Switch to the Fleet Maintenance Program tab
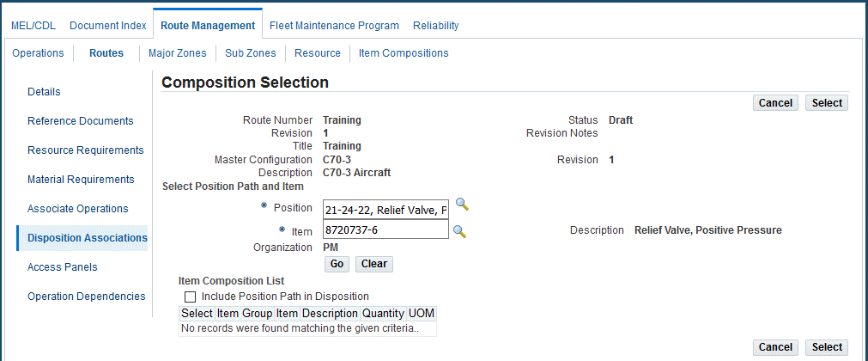 [x=334, y=26]
